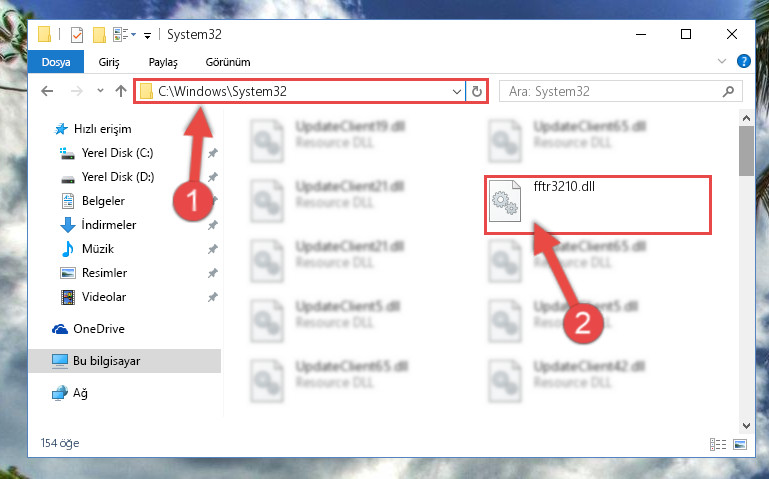This screenshot has width=769, height=479.
Task: Switch to details list view icon
Action: click(718, 444)
